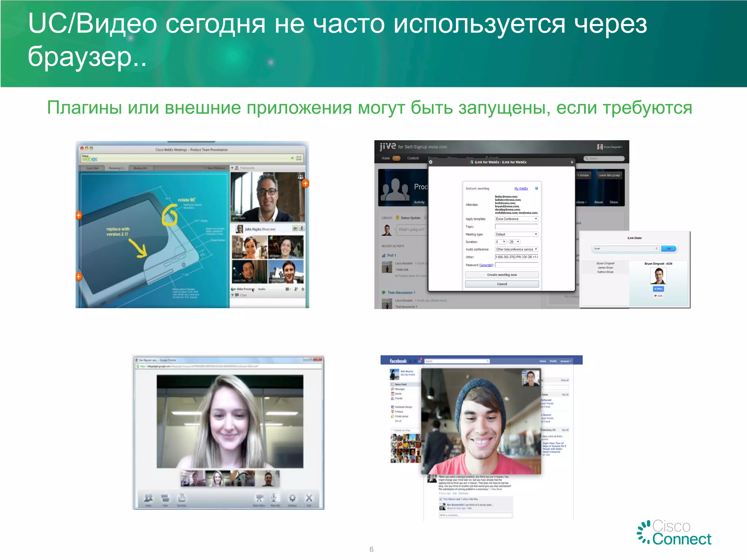
Task: Cancel the instant meeting dialog
Action: click(x=502, y=284)
